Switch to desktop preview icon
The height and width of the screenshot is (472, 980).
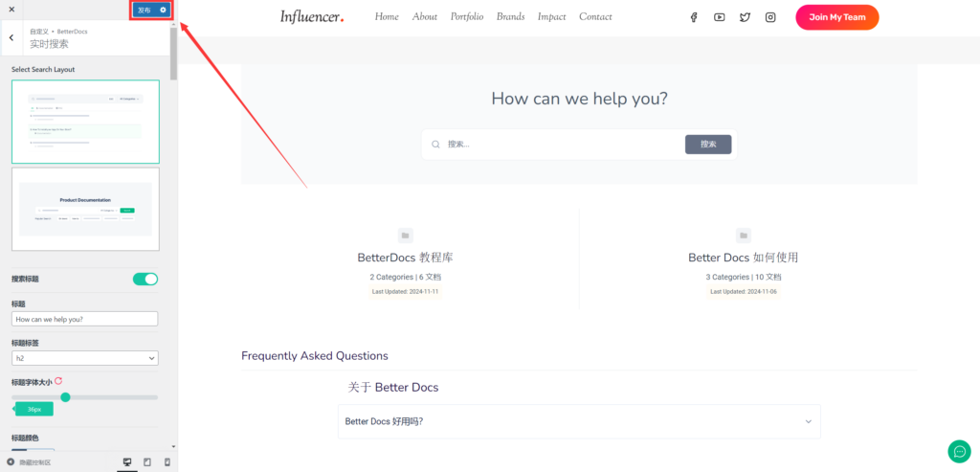[127, 462]
